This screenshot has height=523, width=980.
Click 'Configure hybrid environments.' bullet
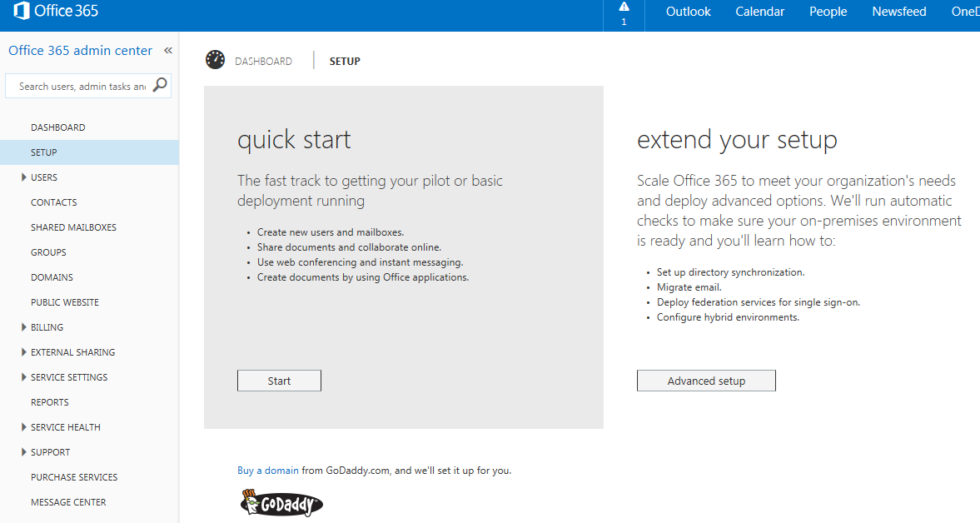pyautogui.click(x=728, y=317)
